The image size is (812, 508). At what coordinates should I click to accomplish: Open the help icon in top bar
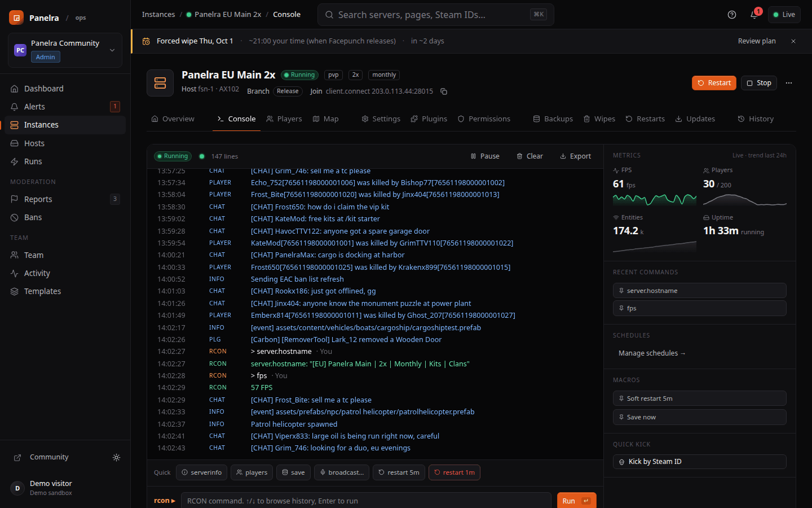pyautogui.click(x=732, y=15)
